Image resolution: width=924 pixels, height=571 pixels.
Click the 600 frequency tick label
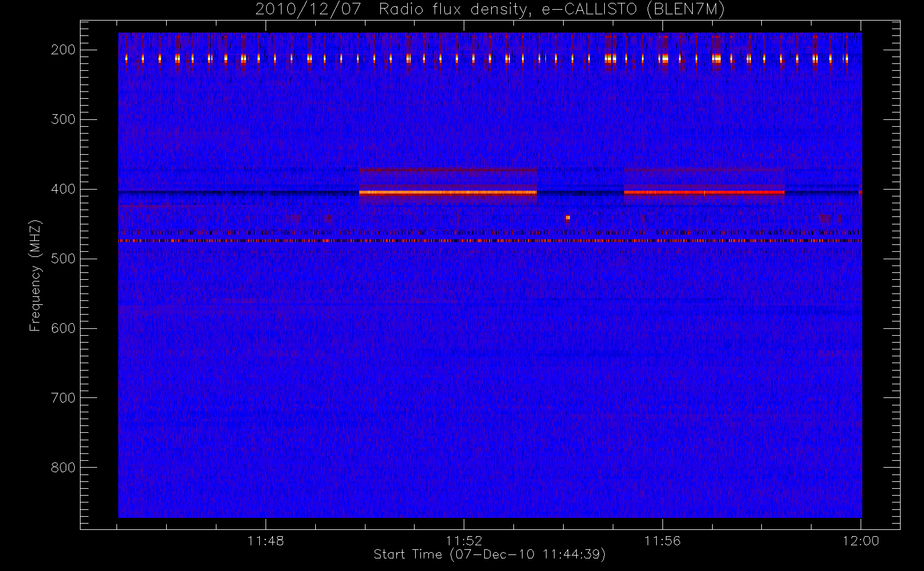(63, 328)
